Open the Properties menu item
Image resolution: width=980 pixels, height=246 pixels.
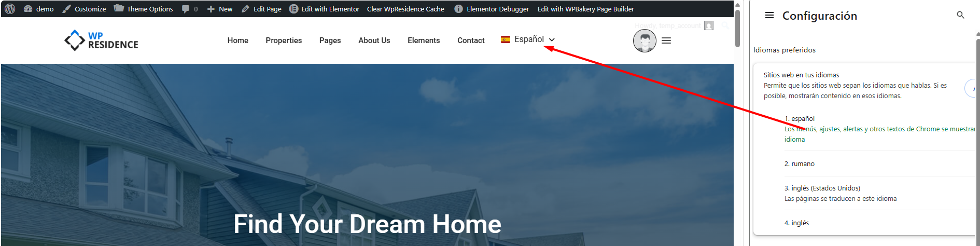pos(284,40)
